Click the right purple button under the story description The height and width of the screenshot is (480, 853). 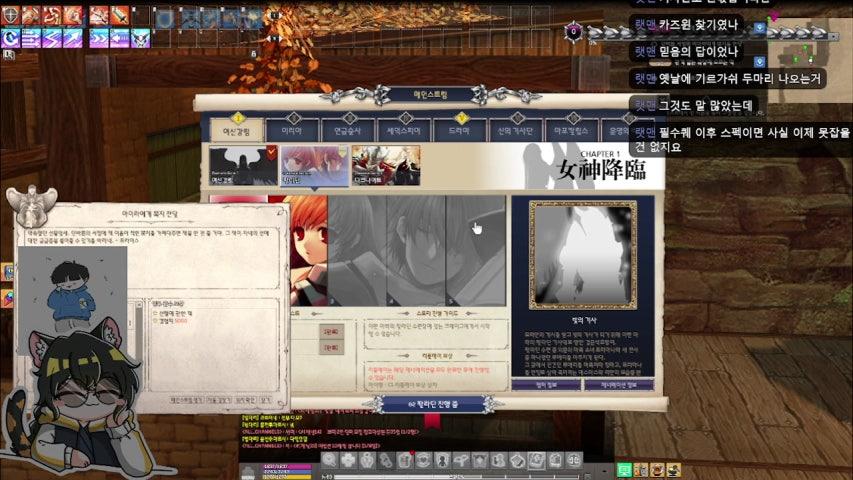tap(619, 385)
